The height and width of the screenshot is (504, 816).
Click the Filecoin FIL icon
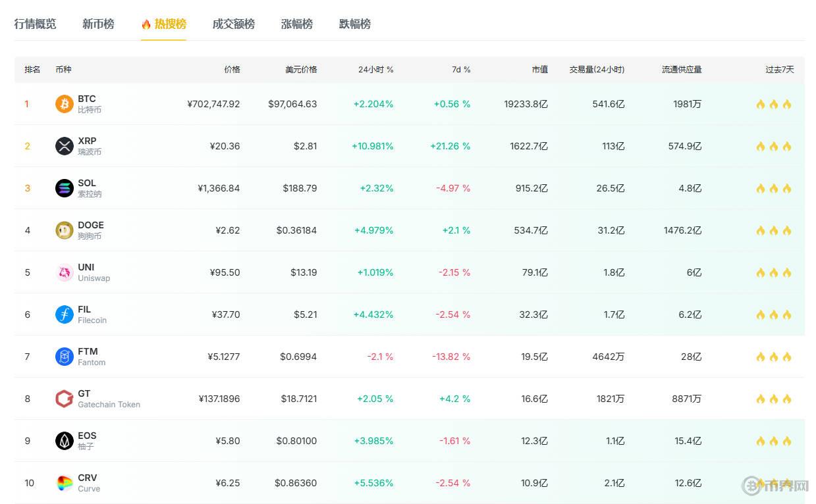coord(64,315)
